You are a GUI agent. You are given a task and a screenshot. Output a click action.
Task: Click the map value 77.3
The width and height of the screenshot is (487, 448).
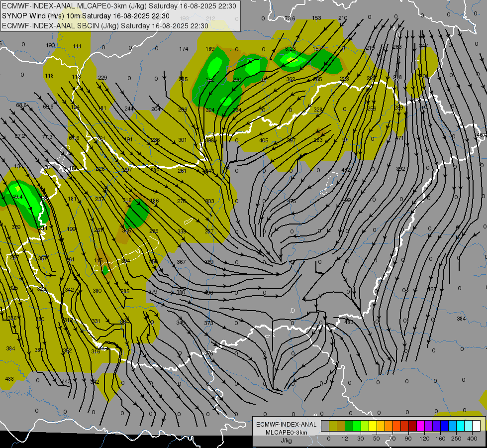[47, 137]
